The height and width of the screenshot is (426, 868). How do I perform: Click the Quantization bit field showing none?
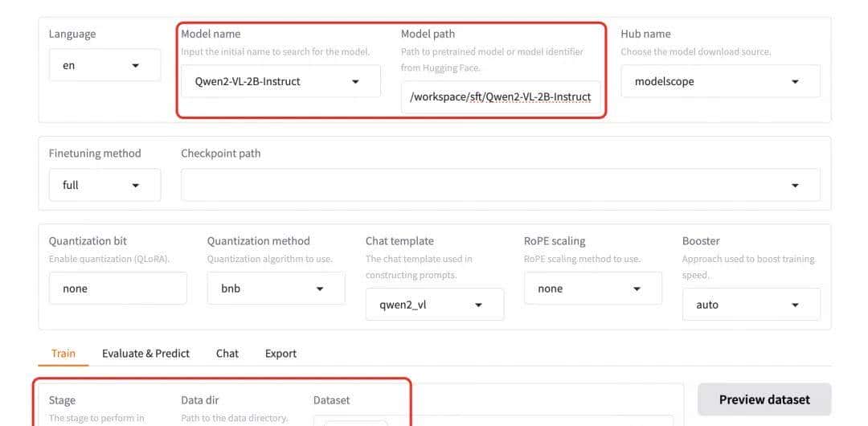117,289
